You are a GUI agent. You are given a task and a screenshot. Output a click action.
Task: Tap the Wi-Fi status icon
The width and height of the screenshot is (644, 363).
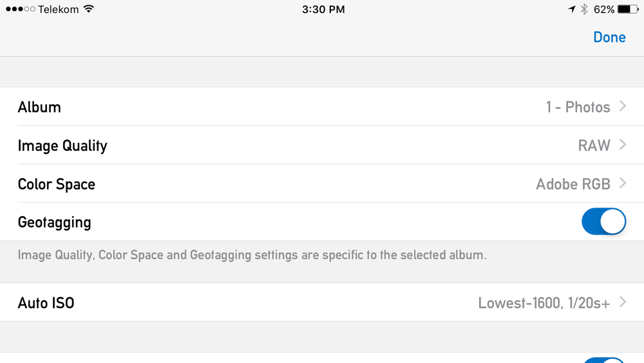tap(89, 9)
